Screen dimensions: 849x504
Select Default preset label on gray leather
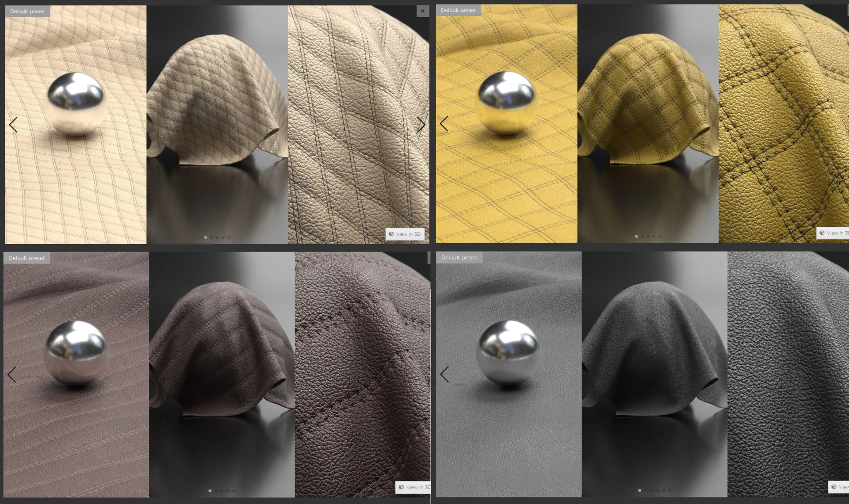(459, 257)
